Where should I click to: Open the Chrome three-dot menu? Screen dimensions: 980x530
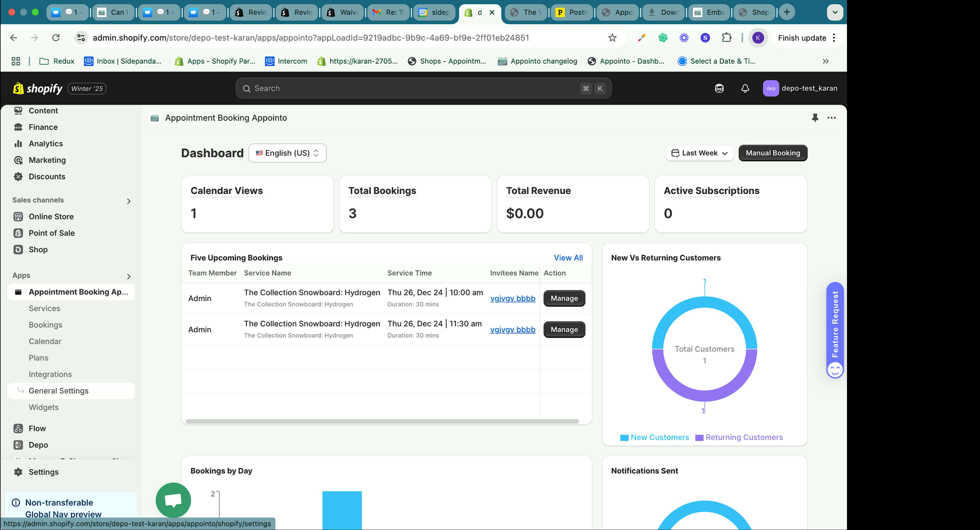[834, 38]
